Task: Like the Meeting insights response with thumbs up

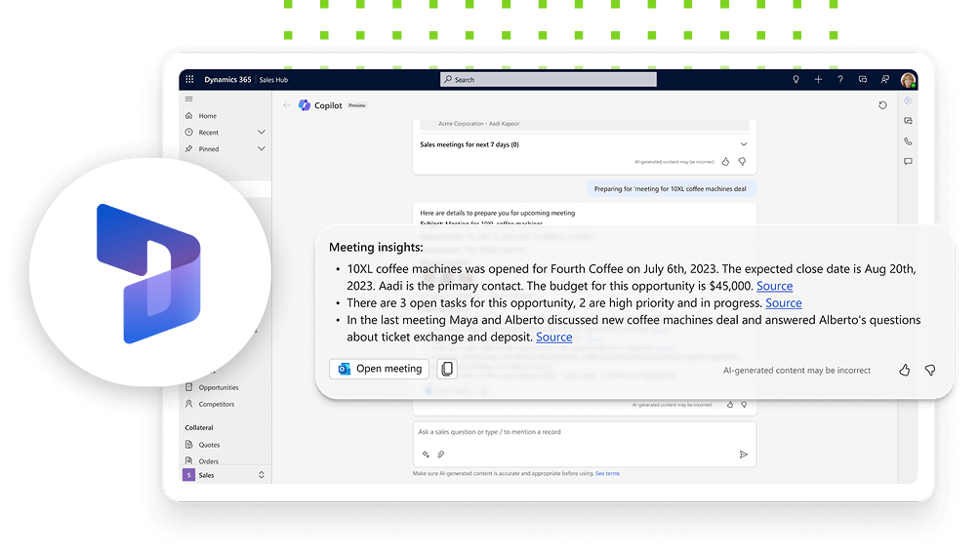Action: 905,371
